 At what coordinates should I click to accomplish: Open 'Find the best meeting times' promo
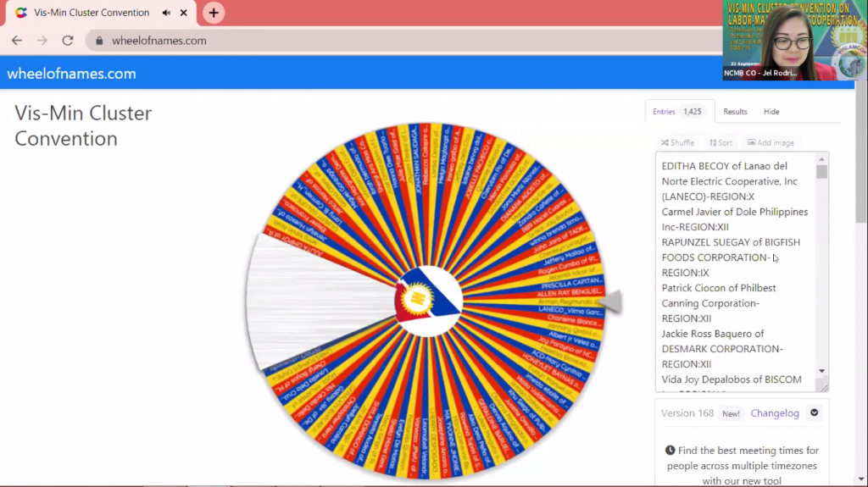[742, 466]
